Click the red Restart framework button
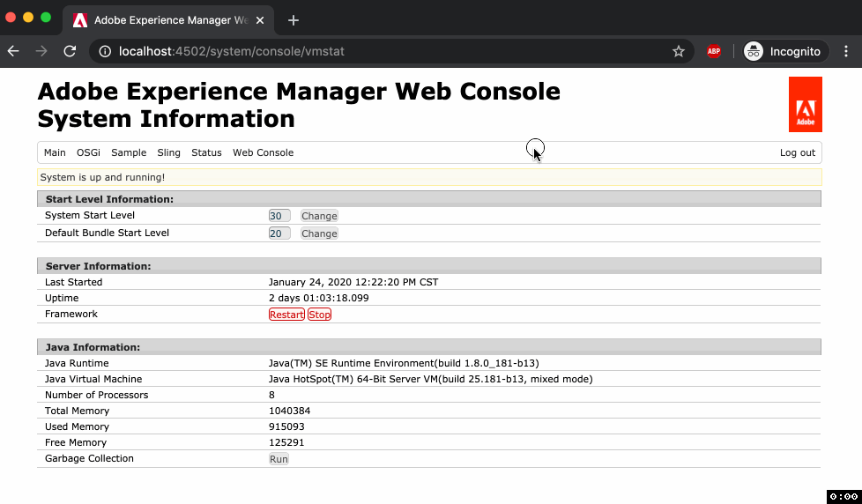This screenshot has width=862, height=504. click(x=286, y=315)
